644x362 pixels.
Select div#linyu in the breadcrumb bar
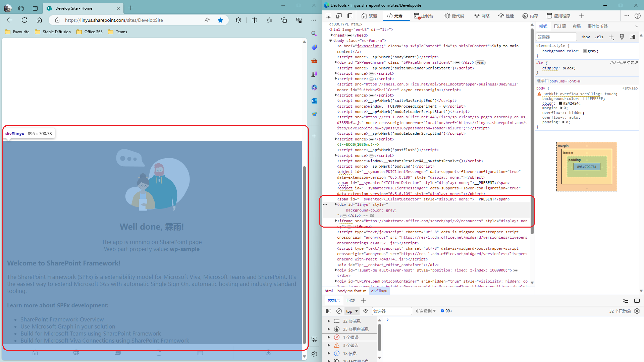(x=379, y=291)
